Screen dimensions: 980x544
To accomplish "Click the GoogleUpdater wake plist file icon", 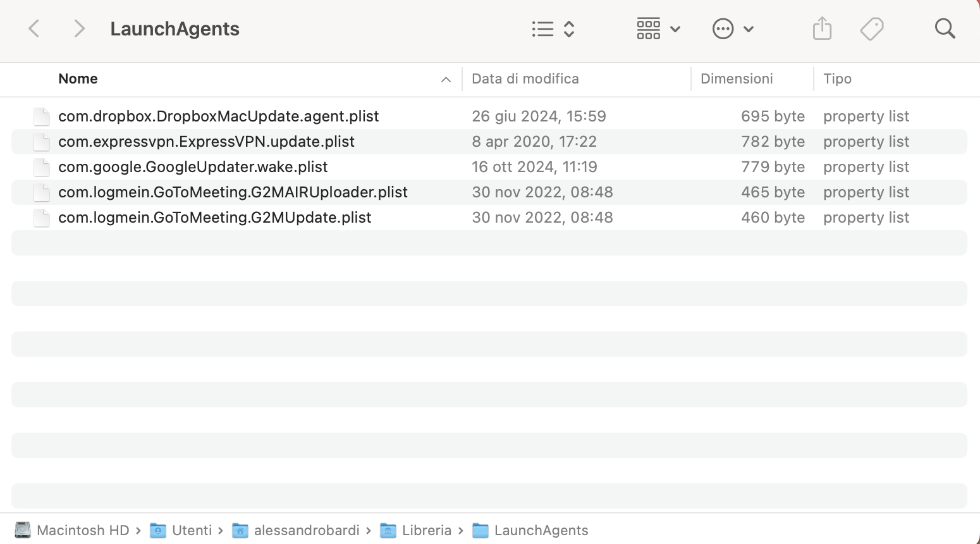I will point(42,167).
